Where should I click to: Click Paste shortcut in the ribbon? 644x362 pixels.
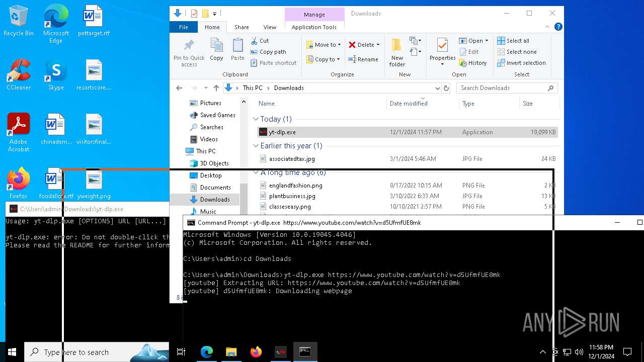coord(273,63)
